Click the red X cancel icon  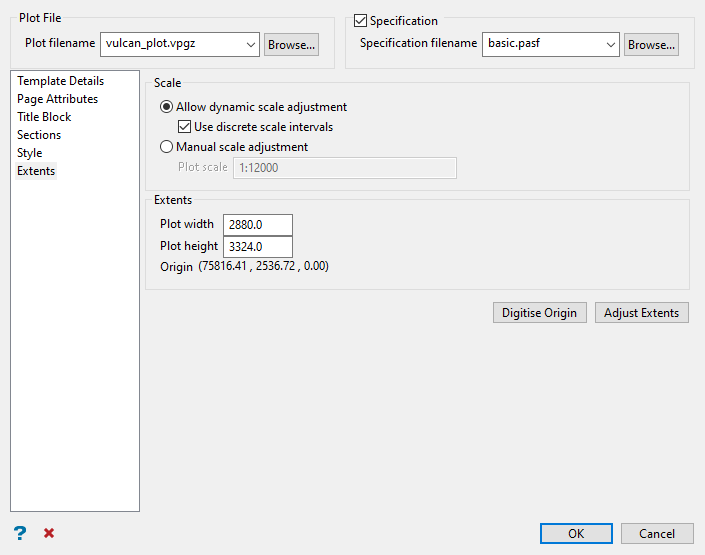[49, 533]
